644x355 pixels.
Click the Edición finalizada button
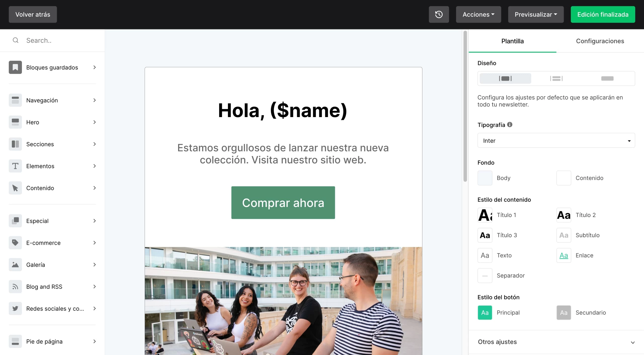coord(603,14)
